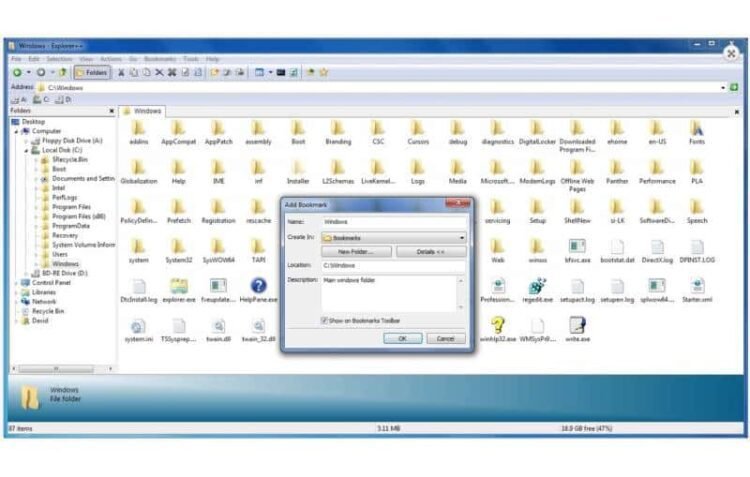Image resolution: width=750 pixels, height=477 pixels.
Task: Open the Selection menu
Action: pyautogui.click(x=59, y=59)
